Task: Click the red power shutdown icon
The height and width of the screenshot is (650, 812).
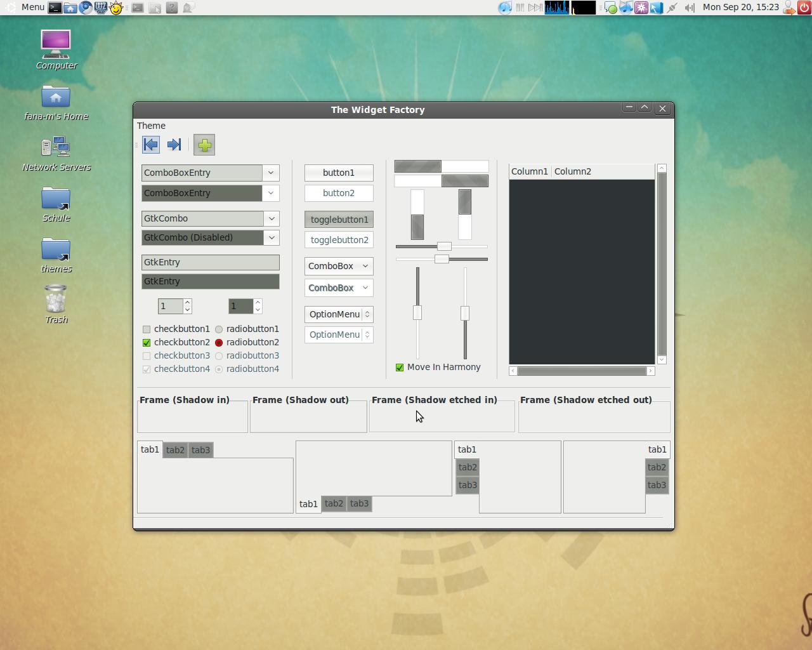Action: click(804, 8)
